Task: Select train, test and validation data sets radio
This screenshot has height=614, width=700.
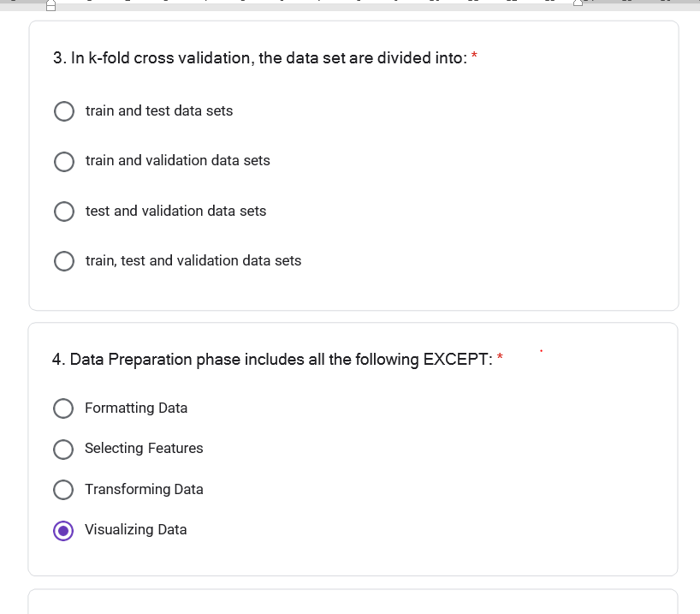Action: point(64,261)
